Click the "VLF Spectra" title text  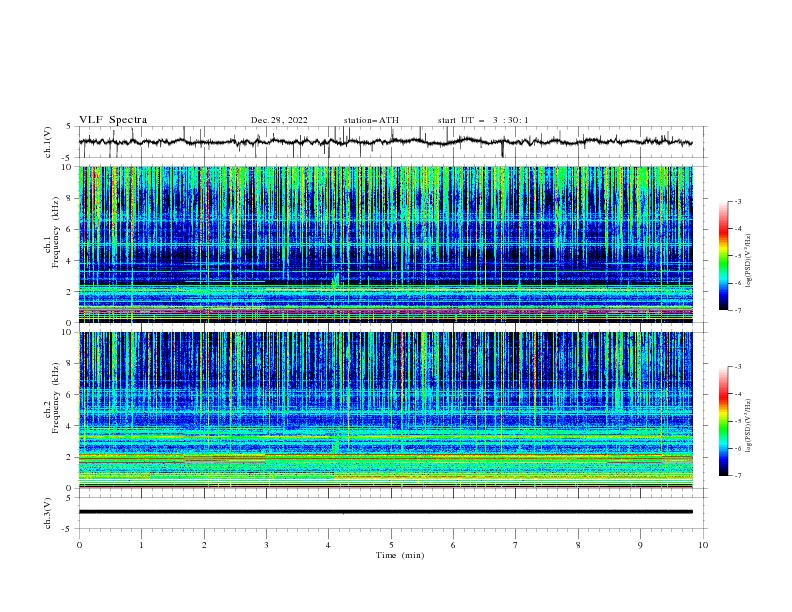click(113, 120)
